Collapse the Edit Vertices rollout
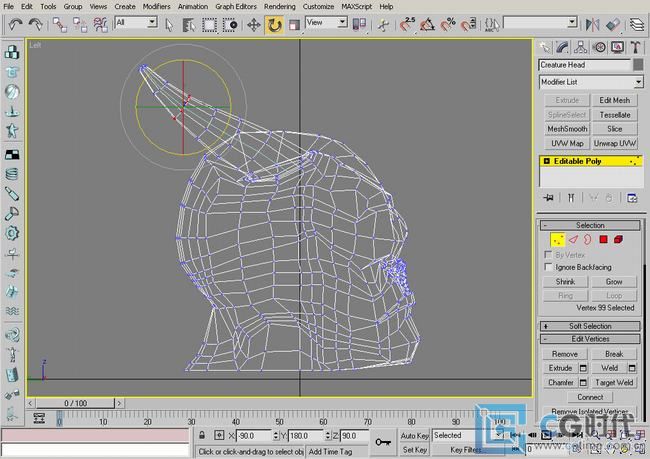 pyautogui.click(x=590, y=339)
